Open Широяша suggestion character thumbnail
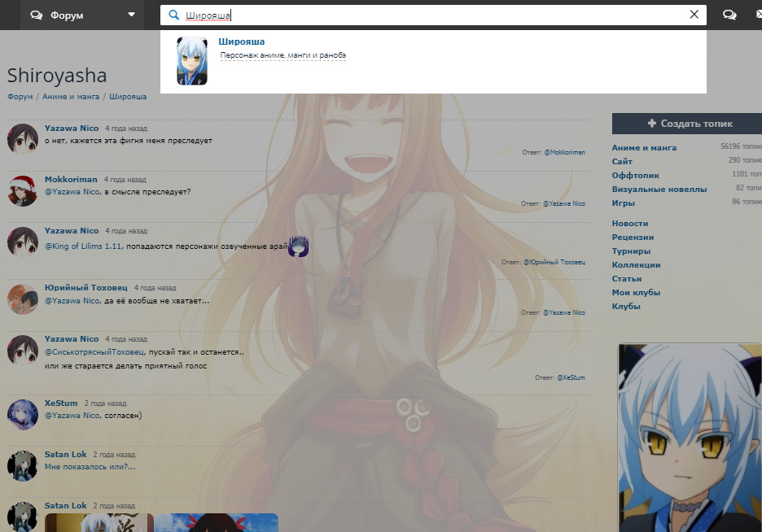This screenshot has width=762, height=532. point(192,61)
